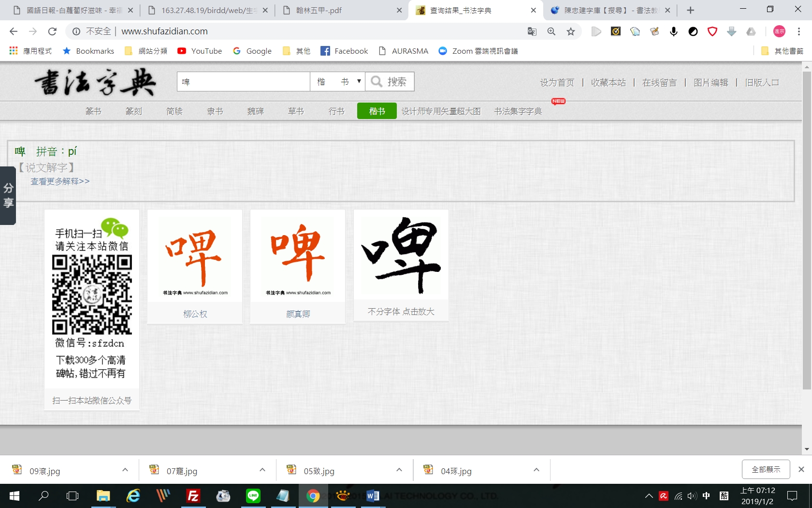Open the 查看更多解释 link
Screen dimensions: 812x508
60,181
